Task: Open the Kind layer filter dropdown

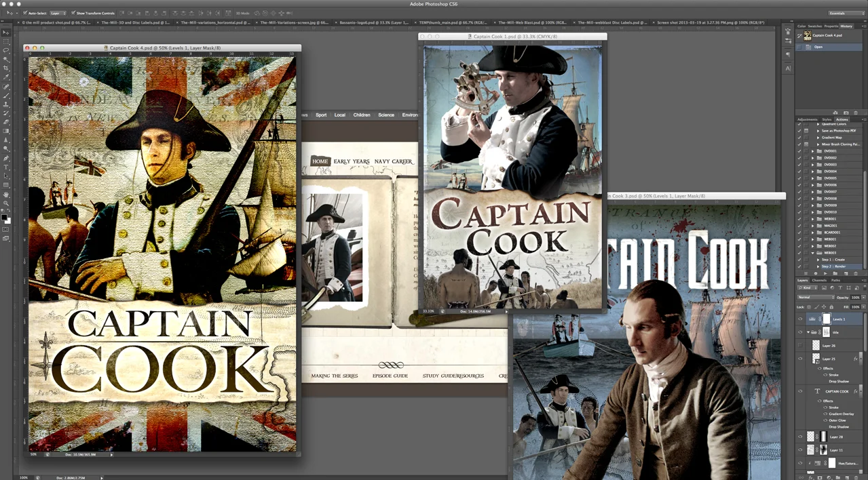Action: click(808, 287)
